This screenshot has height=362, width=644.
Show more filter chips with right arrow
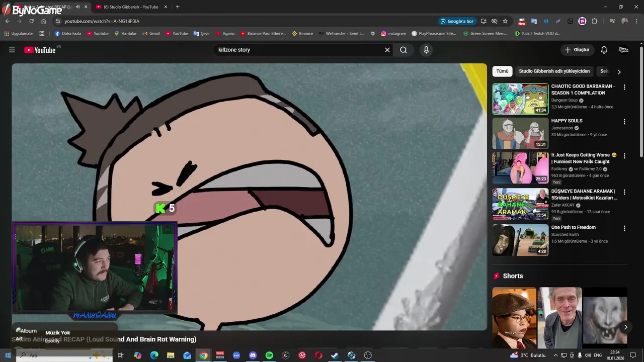click(619, 72)
